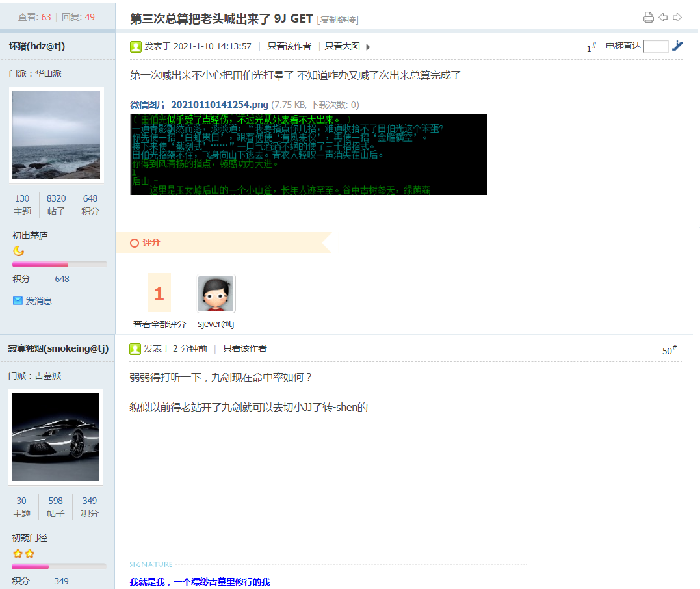Viewport: 700px width, 589px height.
Task: Open the terminal screenshot attachment image
Action: click(308, 155)
